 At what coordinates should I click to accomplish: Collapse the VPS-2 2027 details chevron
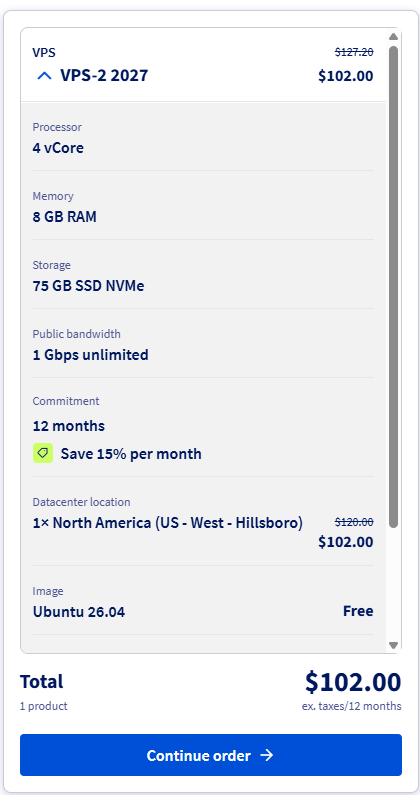coord(45,76)
